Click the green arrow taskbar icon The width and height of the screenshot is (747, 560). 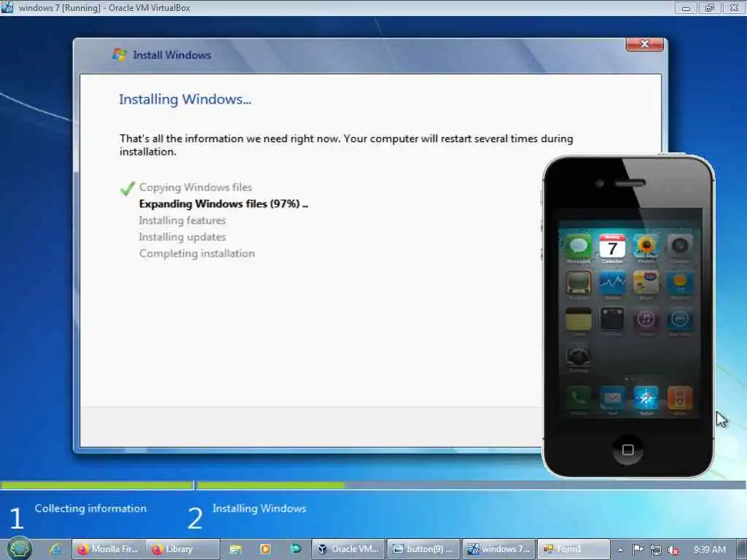tap(296, 548)
